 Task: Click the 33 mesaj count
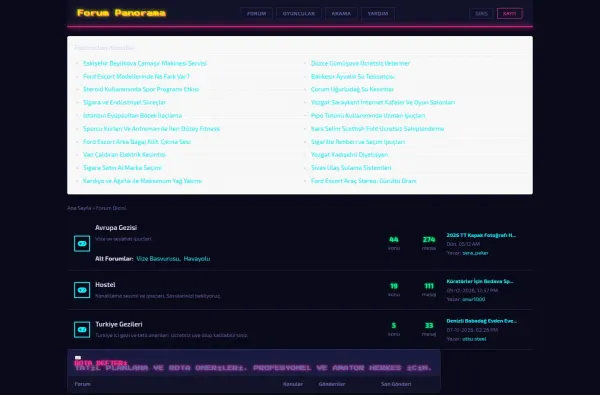pos(429,326)
